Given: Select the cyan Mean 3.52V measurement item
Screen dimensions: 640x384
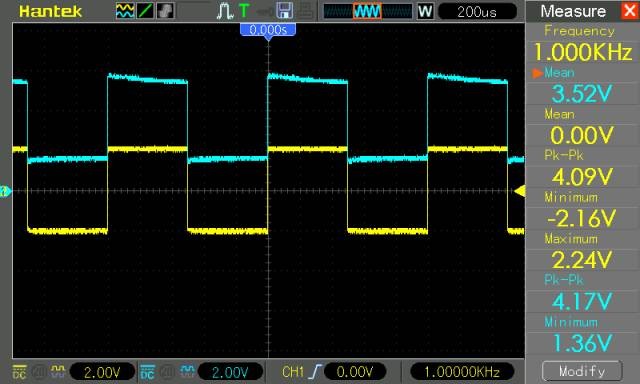Looking at the screenshot, I should click(582, 85).
